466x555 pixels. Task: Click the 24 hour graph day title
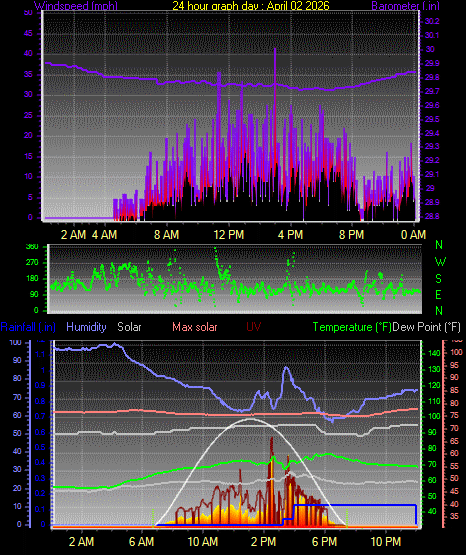click(251, 6)
